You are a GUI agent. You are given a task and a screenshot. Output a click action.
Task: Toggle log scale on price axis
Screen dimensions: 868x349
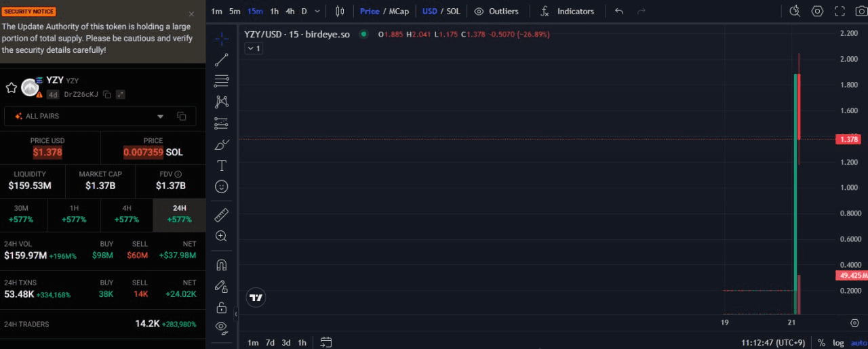pos(839,343)
